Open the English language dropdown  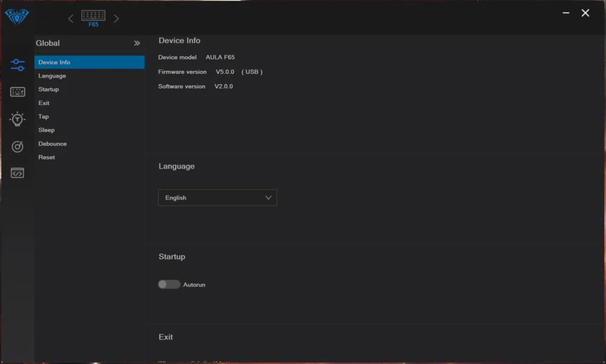(x=218, y=197)
